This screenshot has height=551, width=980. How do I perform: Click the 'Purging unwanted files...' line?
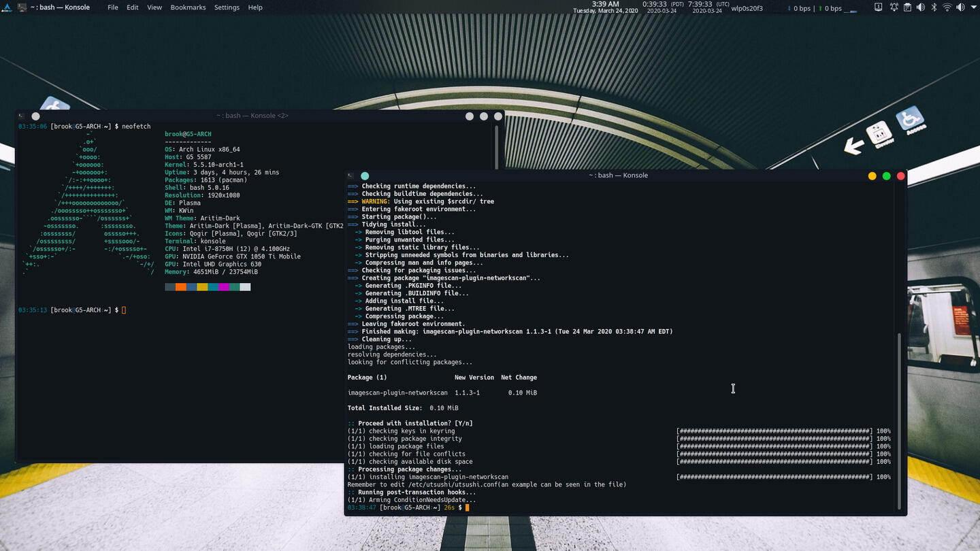(404, 239)
